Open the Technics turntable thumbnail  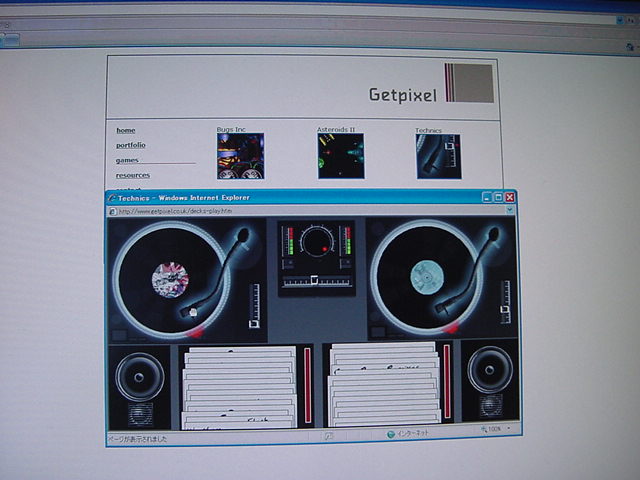click(x=439, y=157)
